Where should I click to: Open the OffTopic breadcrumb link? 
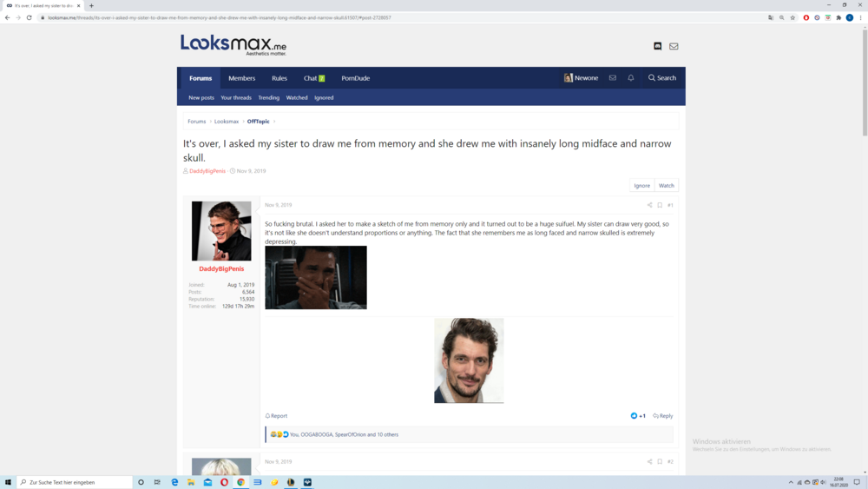258,122
